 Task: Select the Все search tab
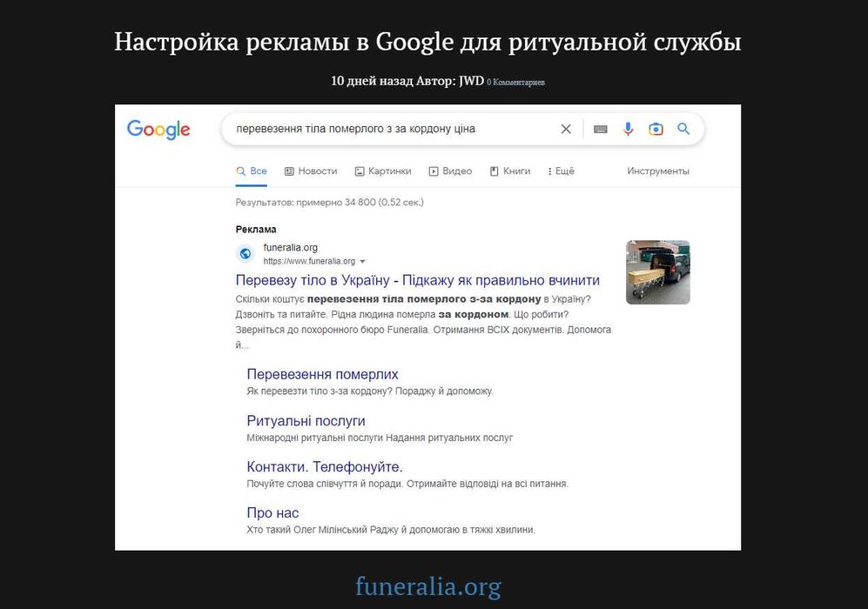pyautogui.click(x=252, y=171)
